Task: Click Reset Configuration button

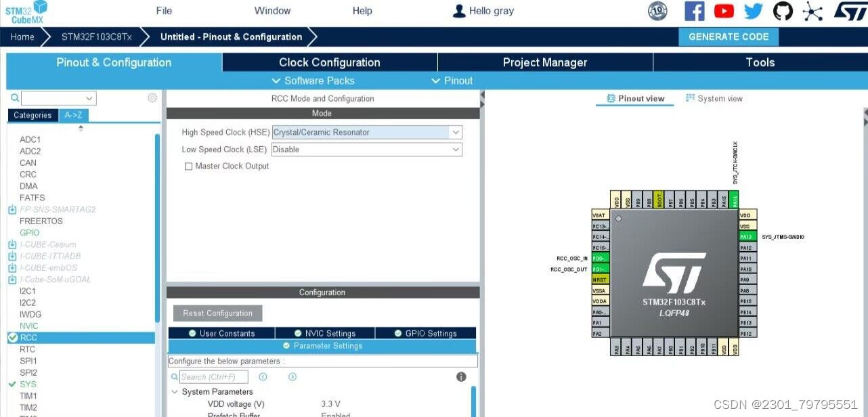Action: coord(217,313)
